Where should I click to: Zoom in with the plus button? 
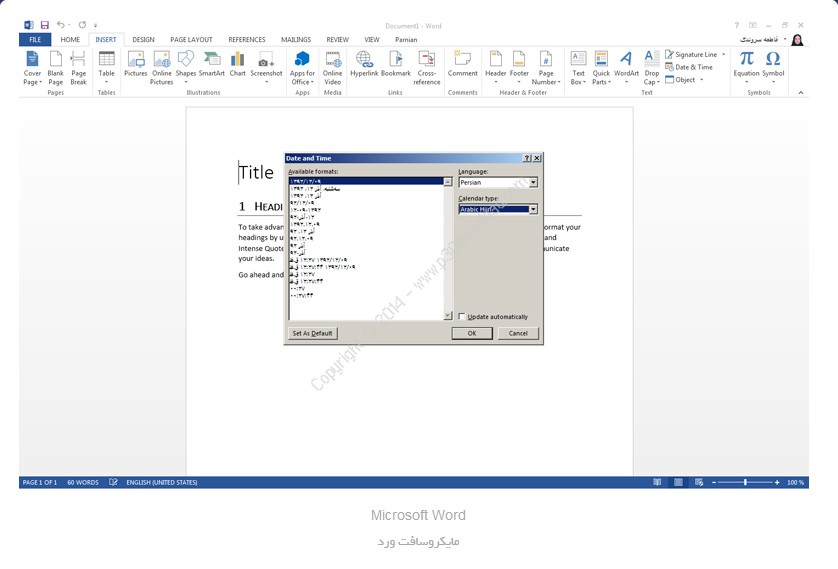click(777, 482)
